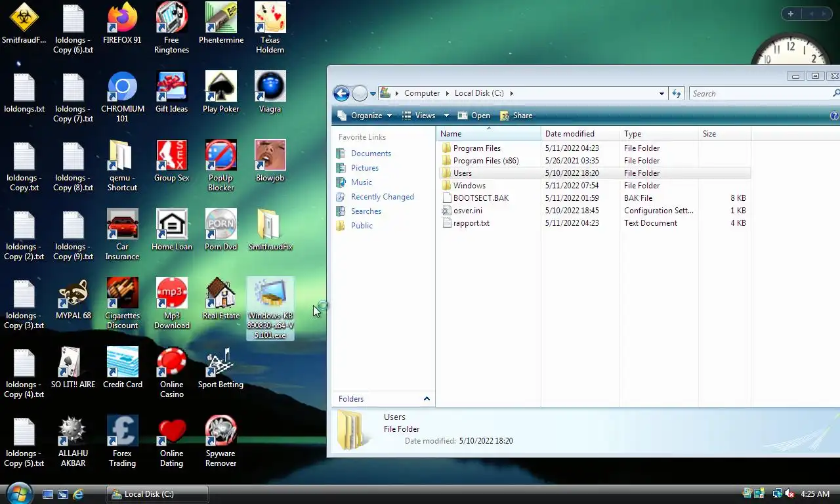
Task: Open Recently Changed in Favorite Links
Action: coord(382,197)
